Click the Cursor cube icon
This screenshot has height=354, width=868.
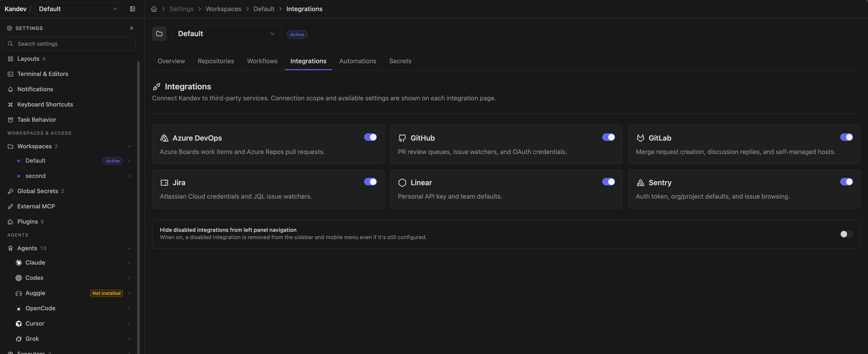[18, 324]
